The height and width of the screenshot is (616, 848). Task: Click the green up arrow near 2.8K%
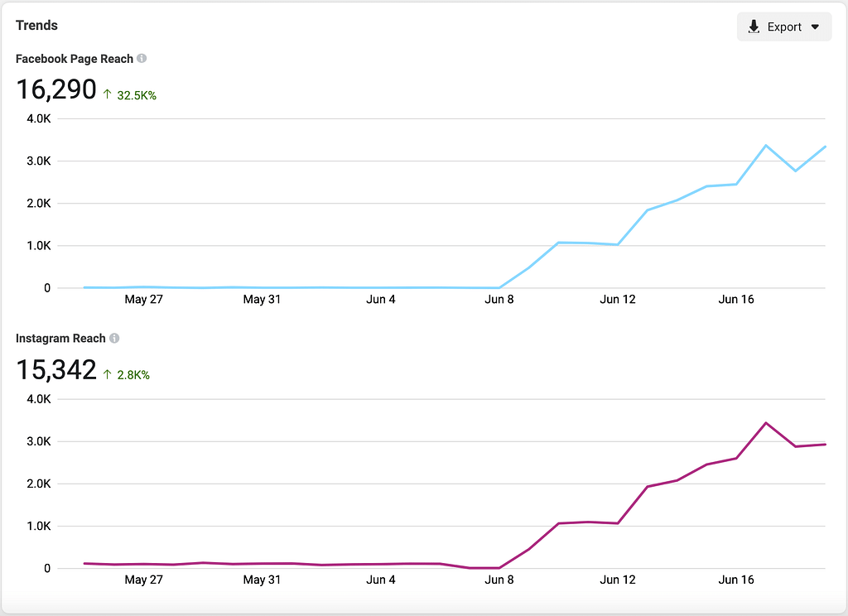click(108, 375)
